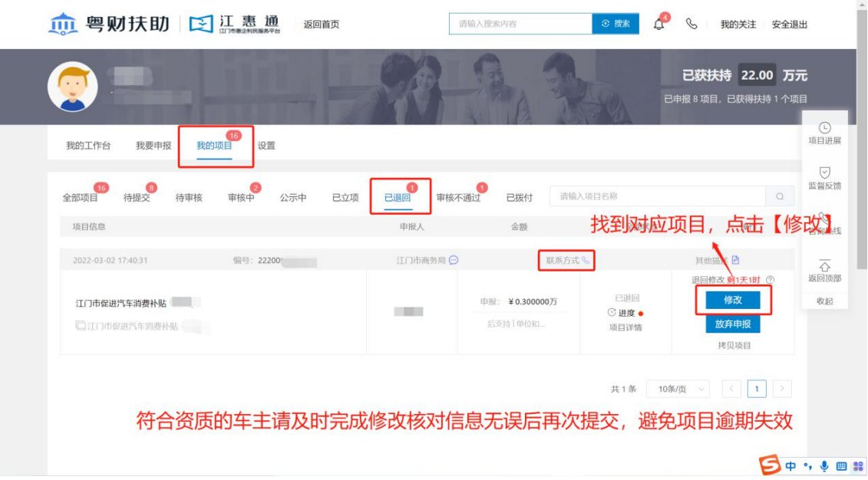The width and height of the screenshot is (868, 480).
Task: Open the notifications bell icon
Action: 658,25
